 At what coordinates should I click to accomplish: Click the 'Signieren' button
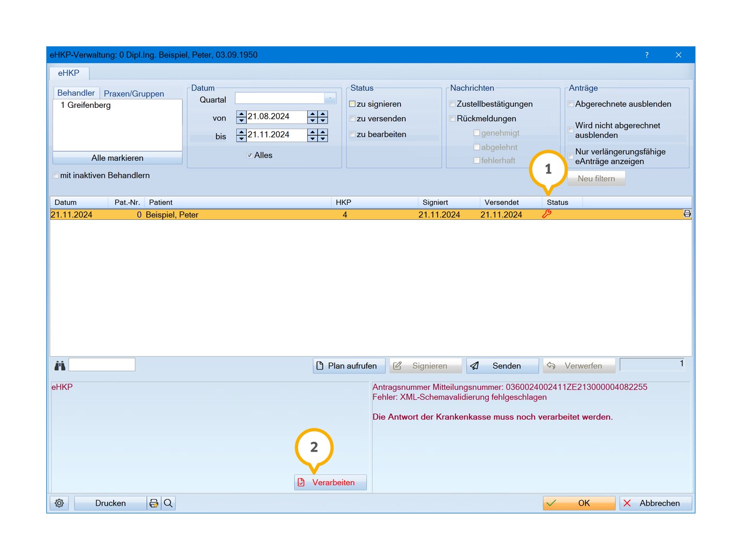pos(426,366)
